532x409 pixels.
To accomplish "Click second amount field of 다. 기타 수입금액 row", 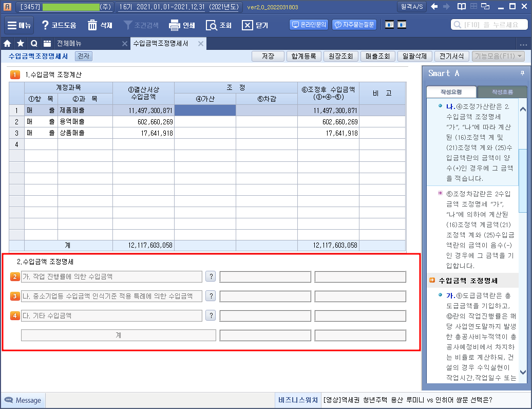I will (x=360, y=316).
